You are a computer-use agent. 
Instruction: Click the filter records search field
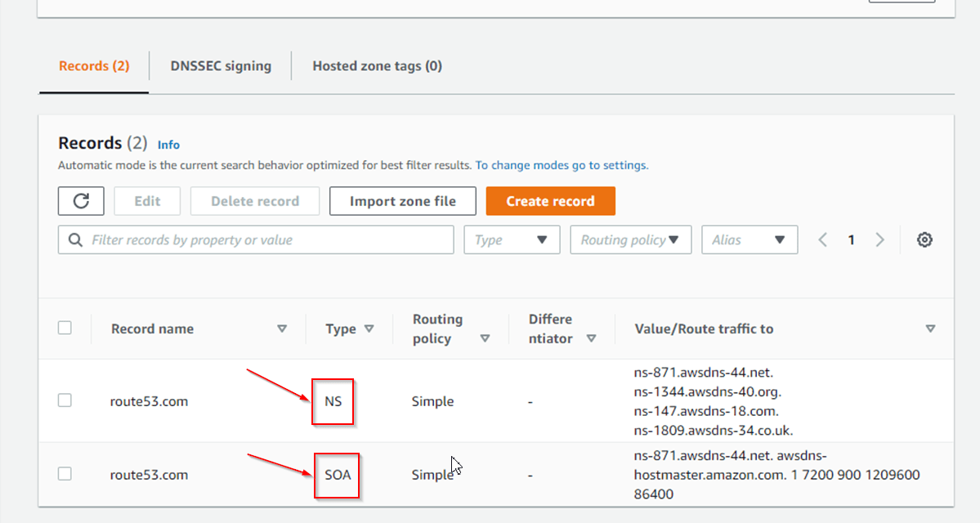256,239
